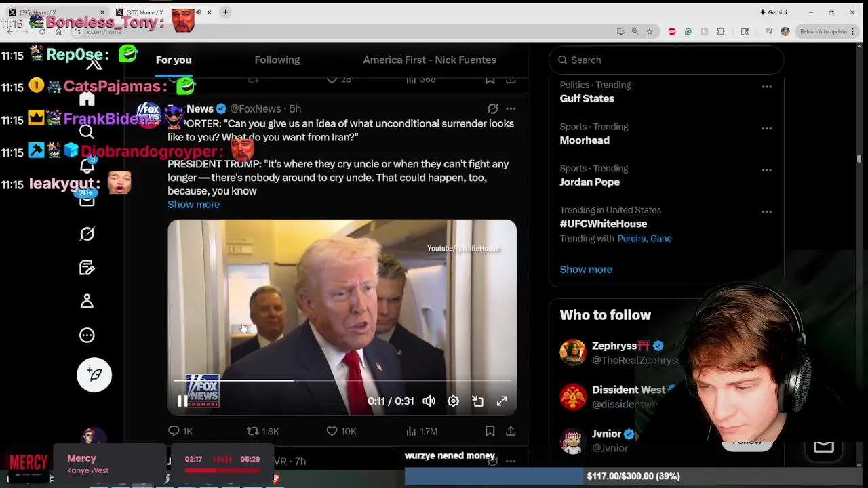Open the More circle icon in sidebar
868x488 pixels.
(x=87, y=335)
